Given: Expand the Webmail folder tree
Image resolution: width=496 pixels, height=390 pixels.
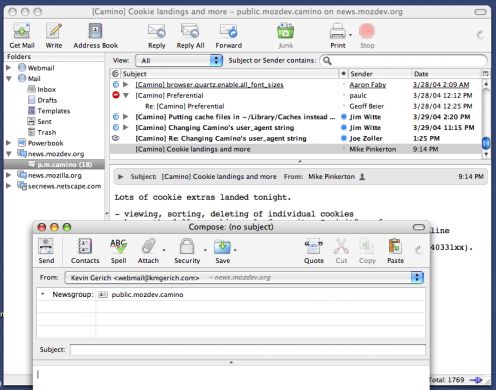Looking at the screenshot, I should coord(9,68).
